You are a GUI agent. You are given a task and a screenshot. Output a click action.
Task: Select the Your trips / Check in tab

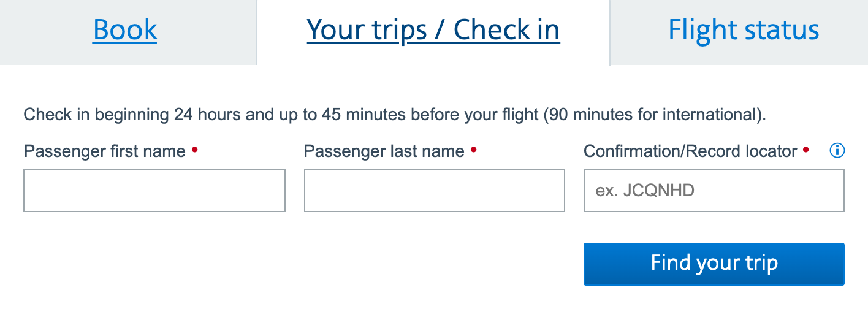point(433,30)
